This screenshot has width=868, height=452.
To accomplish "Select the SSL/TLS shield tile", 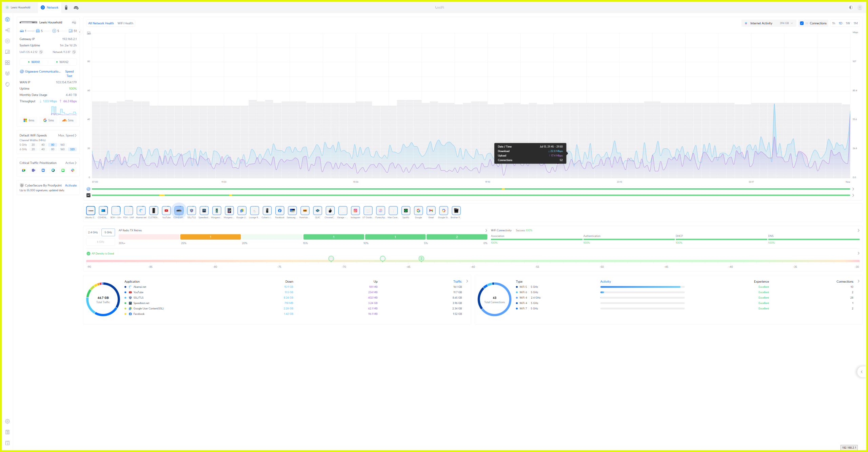I will pos(192,211).
